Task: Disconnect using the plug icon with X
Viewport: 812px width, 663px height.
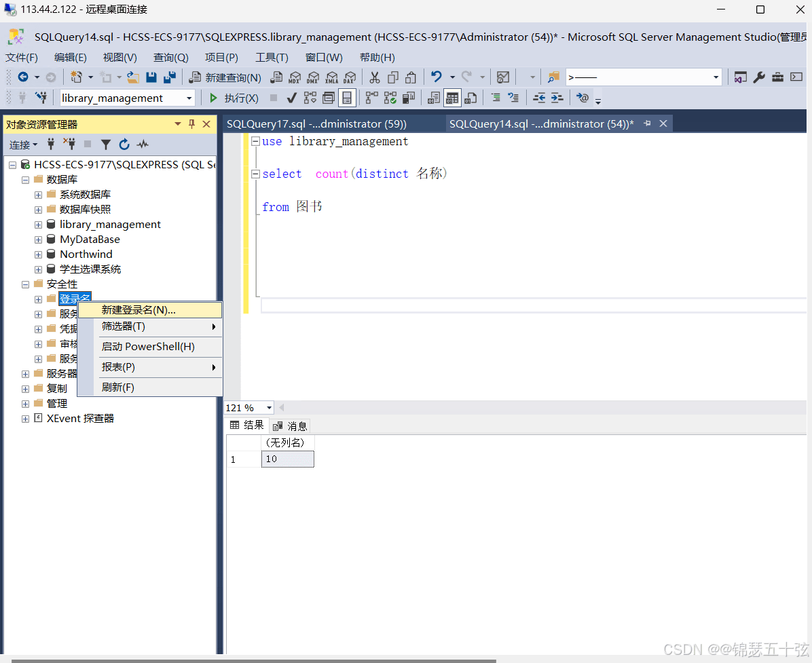Action: (x=69, y=145)
